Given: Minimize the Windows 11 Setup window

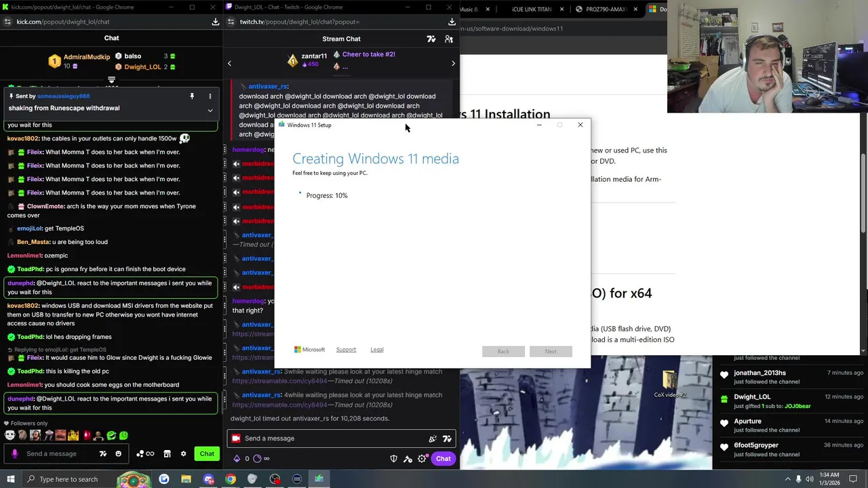Looking at the screenshot, I should [x=539, y=125].
